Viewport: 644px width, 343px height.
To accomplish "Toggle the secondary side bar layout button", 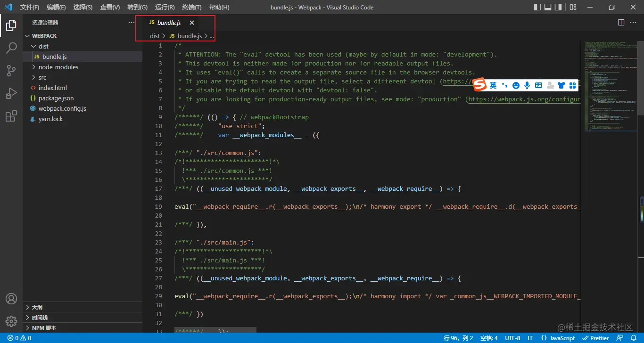I will pyautogui.click(x=558, y=7).
